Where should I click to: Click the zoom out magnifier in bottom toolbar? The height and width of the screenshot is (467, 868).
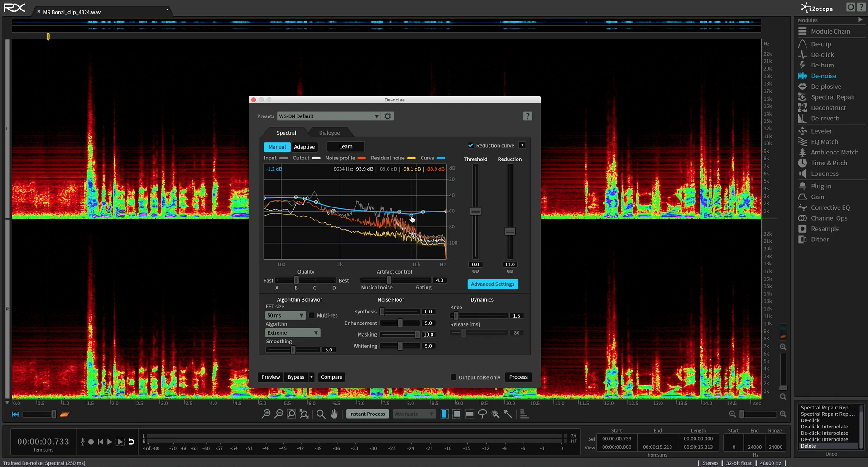(279, 414)
